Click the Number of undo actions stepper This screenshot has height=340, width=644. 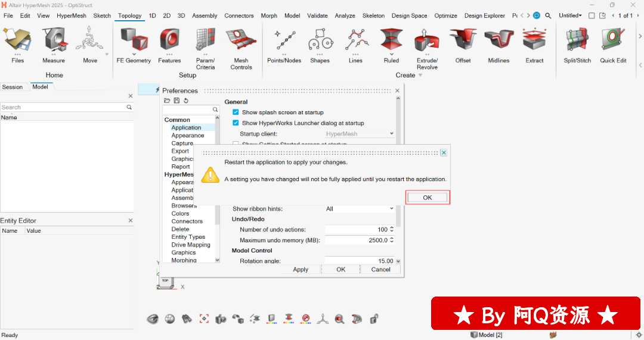coord(392,229)
